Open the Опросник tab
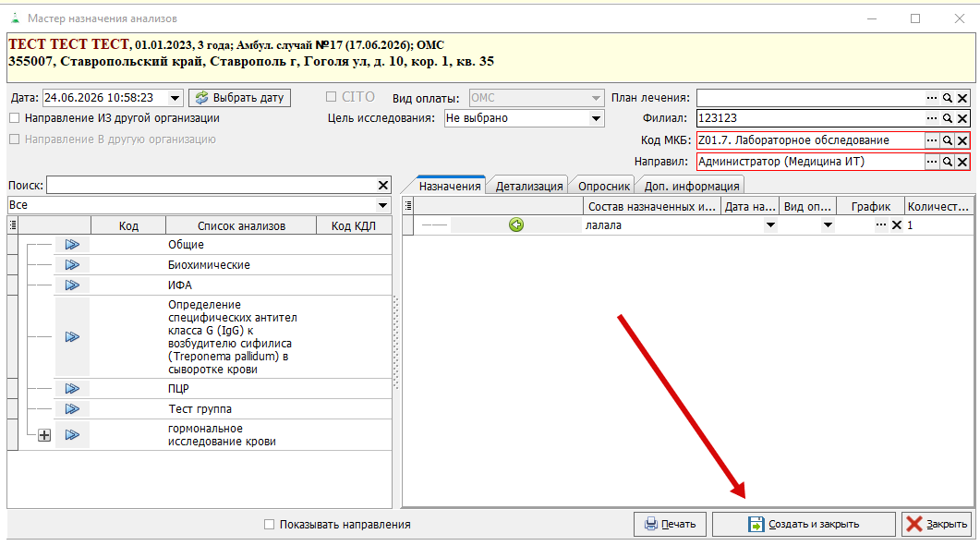This screenshot has width=980, height=546. point(604,186)
